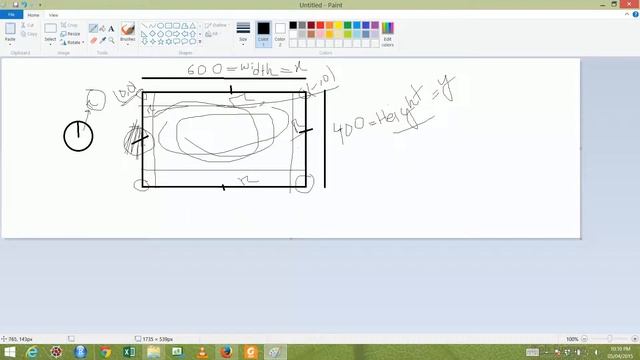The width and height of the screenshot is (640, 360).
Task: Select the Color picker eyedropper tool
Action: 102,40
